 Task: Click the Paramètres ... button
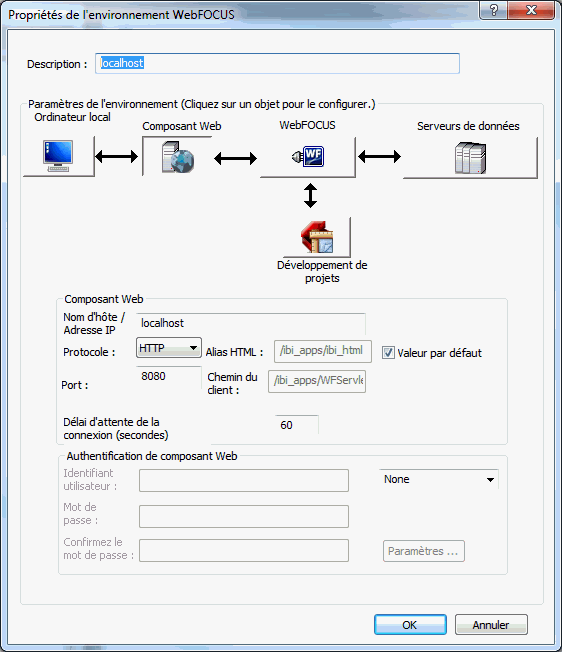[424, 551]
